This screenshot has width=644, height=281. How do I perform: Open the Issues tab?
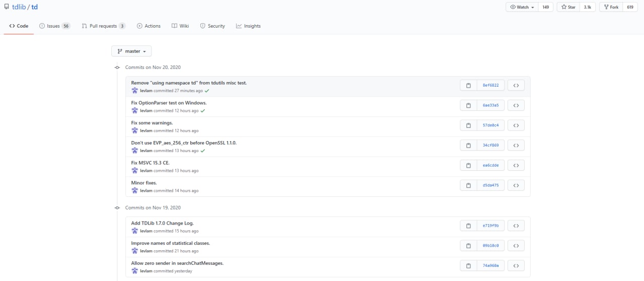pyautogui.click(x=55, y=26)
